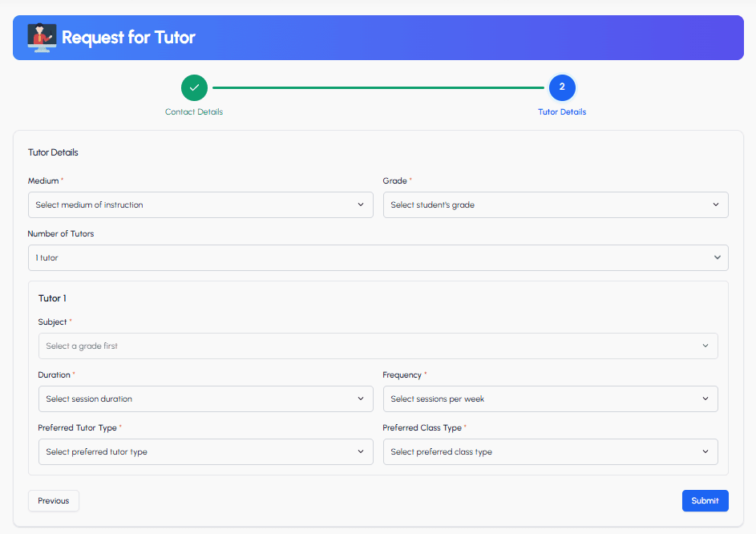Viewport: 756px width, 534px height.
Task: Open the Preferred Tutor Type dropdown
Action: [x=206, y=452]
